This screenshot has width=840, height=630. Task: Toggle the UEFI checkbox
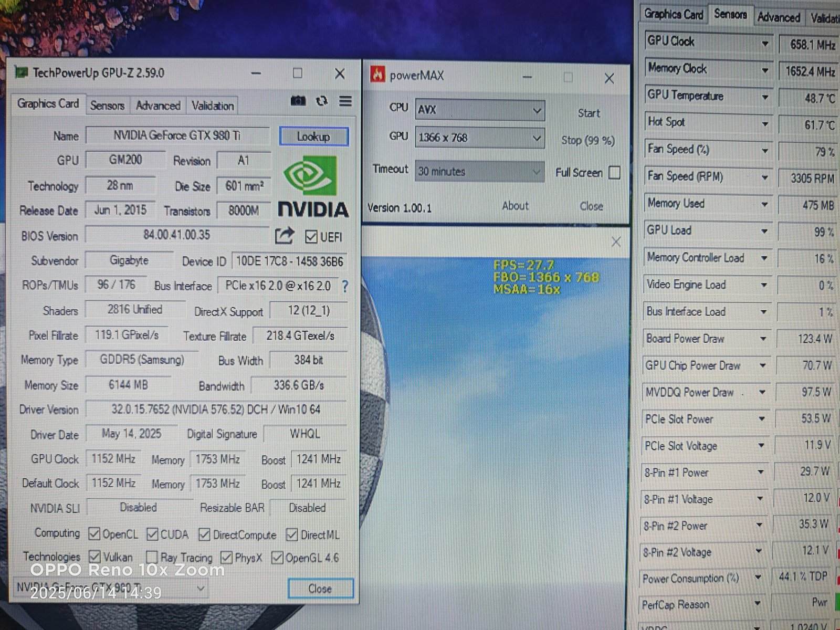point(311,237)
